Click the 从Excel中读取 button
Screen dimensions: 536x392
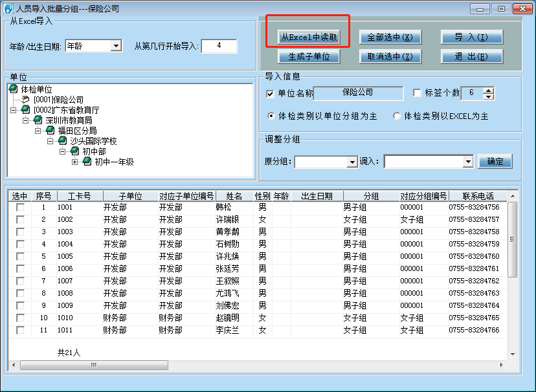coord(309,37)
